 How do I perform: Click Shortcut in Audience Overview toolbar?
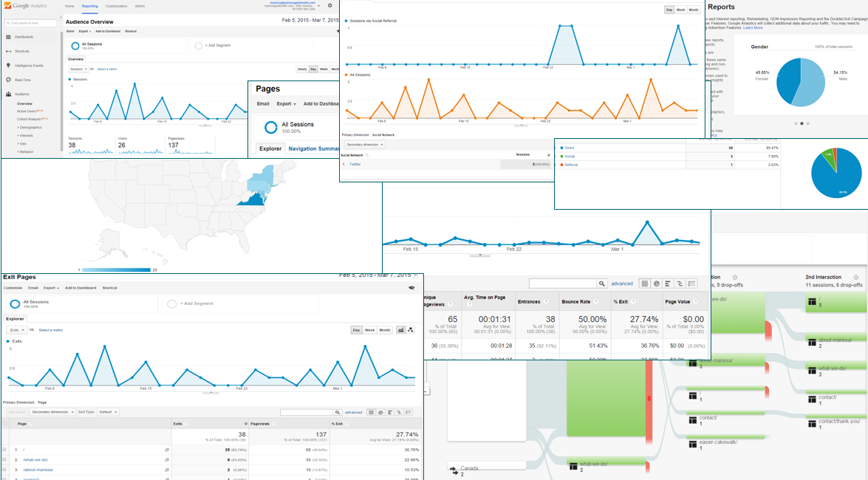pos(131,32)
